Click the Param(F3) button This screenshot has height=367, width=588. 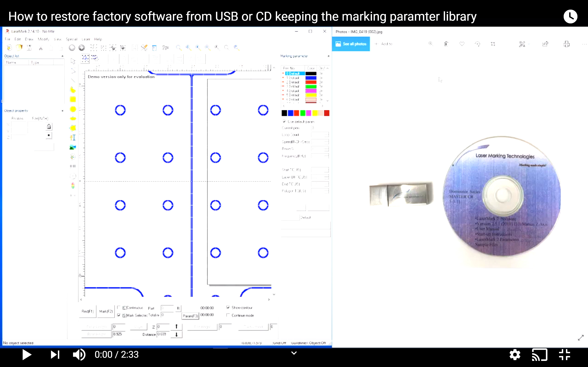pyautogui.click(x=190, y=316)
